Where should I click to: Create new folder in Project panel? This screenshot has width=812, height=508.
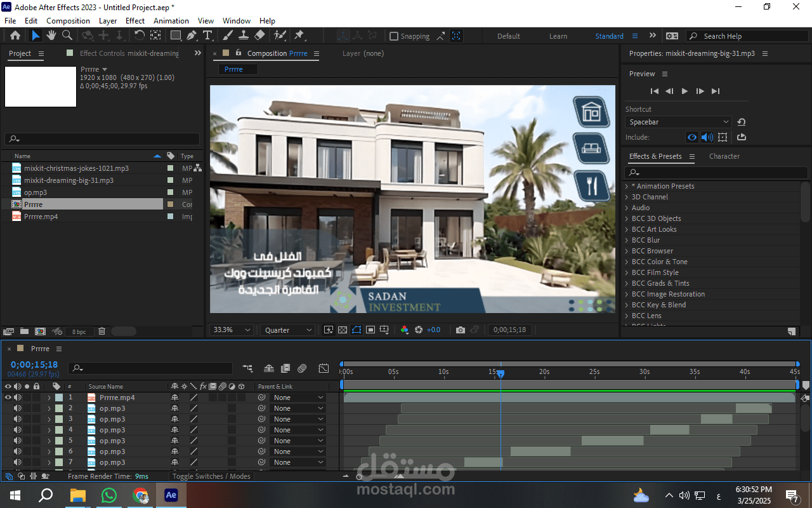[24, 331]
